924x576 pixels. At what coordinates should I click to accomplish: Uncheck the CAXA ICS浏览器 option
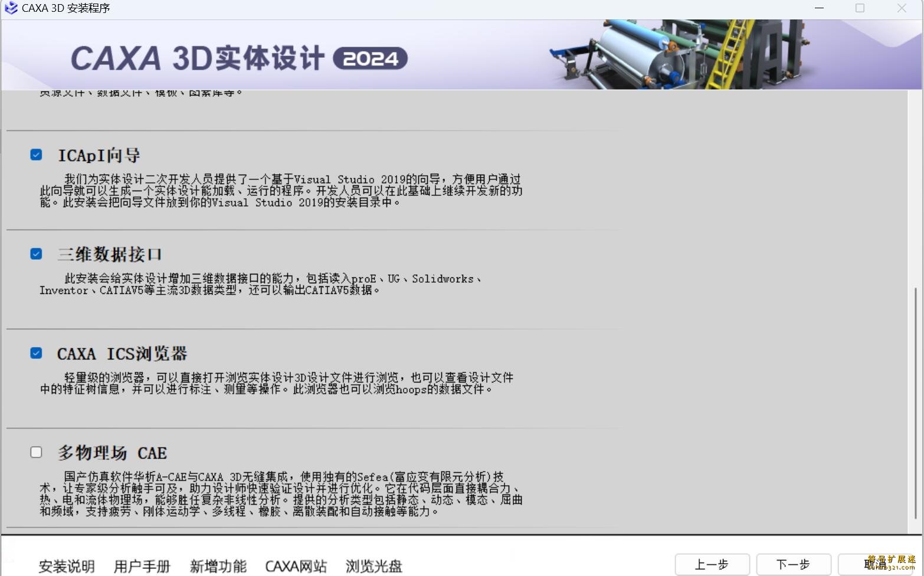click(36, 352)
